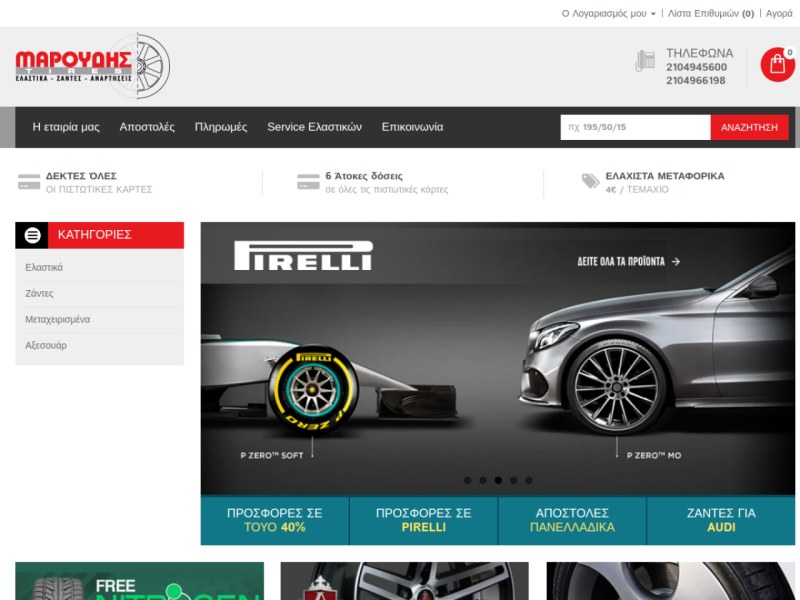Click the Pirelli logo on the banner
The height and width of the screenshot is (600, 800).
[x=303, y=255]
